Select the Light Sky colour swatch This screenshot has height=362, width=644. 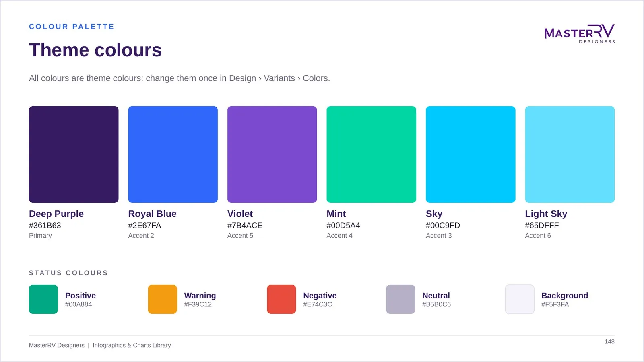click(x=570, y=154)
